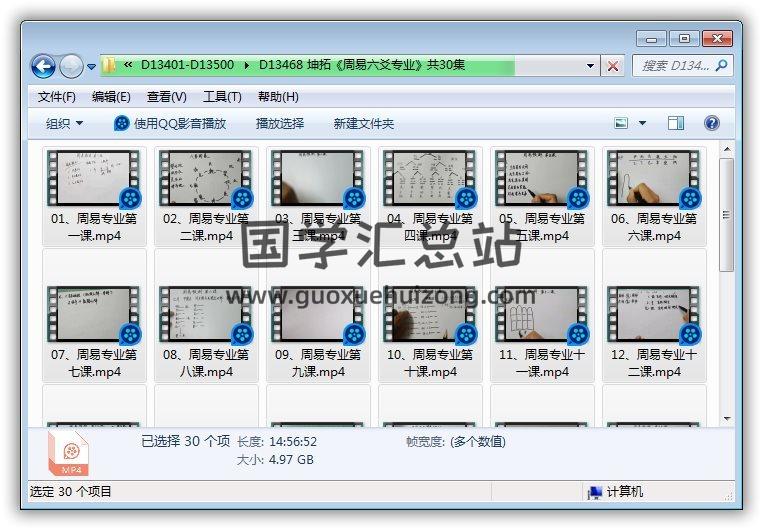763x530 pixels.
Task: Stop loading with the red X button
Action: [x=613, y=66]
